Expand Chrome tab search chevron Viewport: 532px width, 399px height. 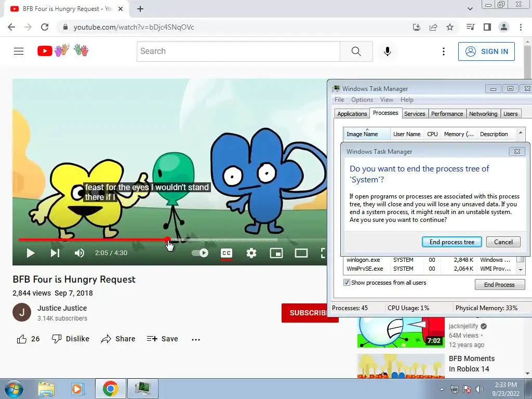[x=470, y=9]
